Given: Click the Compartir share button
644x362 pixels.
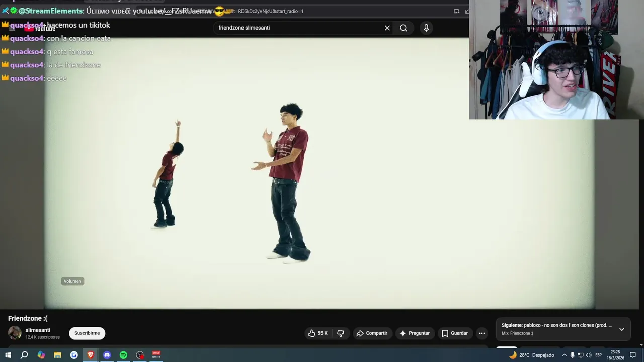Looking at the screenshot, I should click(x=372, y=333).
